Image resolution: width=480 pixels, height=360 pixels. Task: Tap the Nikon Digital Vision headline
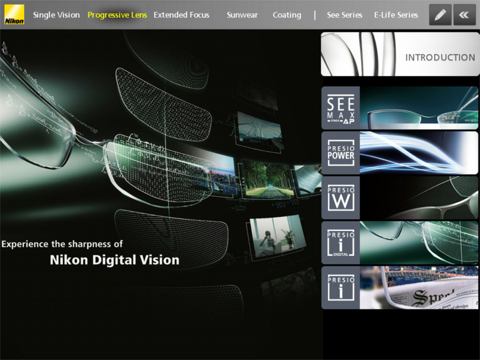(114, 260)
